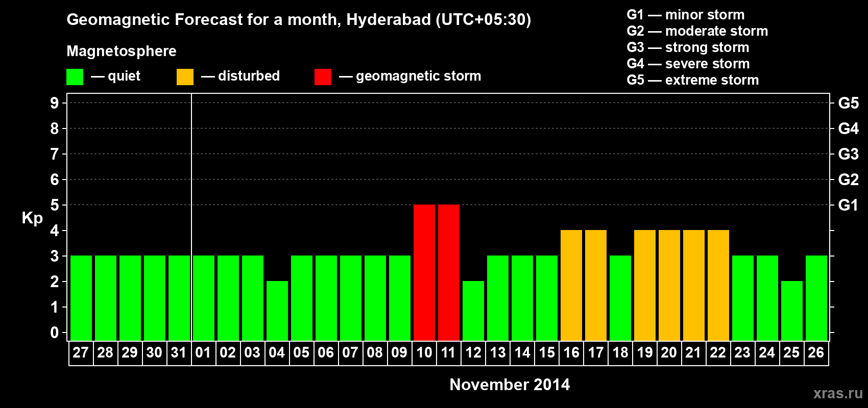Click the 'geomagnetic storm' legend label
The width and height of the screenshot is (868, 408).
coord(418,76)
